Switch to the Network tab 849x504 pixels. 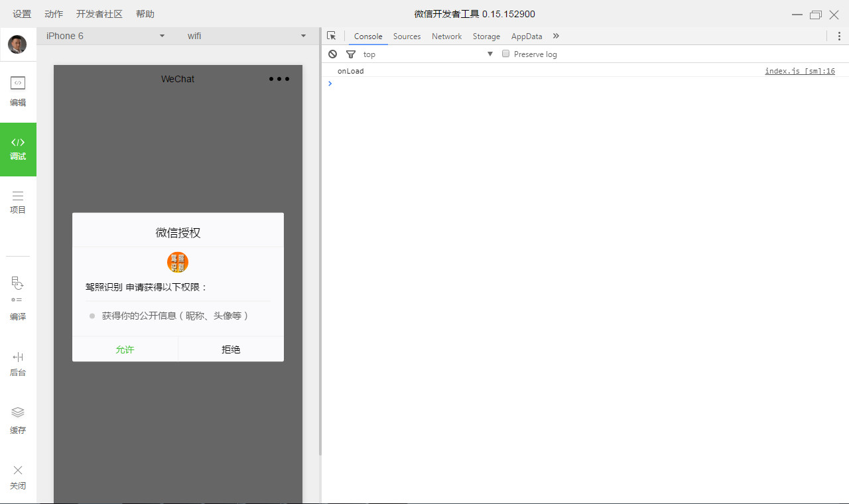[446, 36]
